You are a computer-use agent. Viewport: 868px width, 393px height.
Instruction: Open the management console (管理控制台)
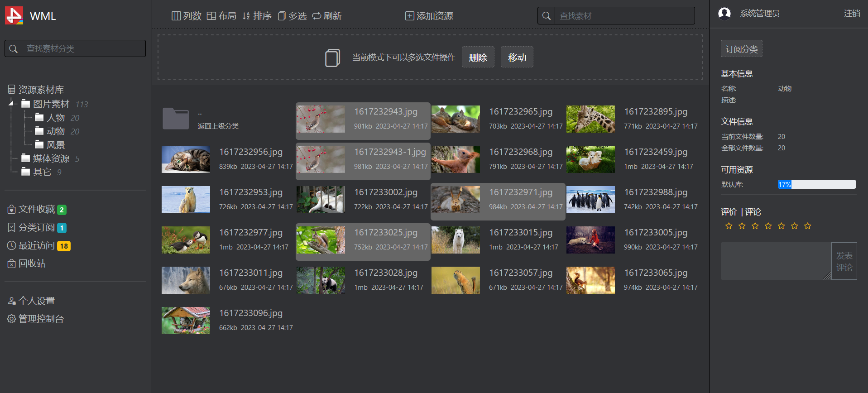(x=36, y=319)
